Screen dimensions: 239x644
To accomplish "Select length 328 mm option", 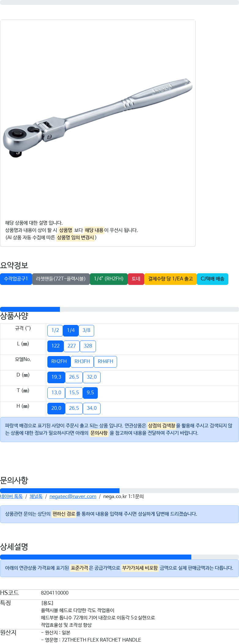I will point(88,346).
